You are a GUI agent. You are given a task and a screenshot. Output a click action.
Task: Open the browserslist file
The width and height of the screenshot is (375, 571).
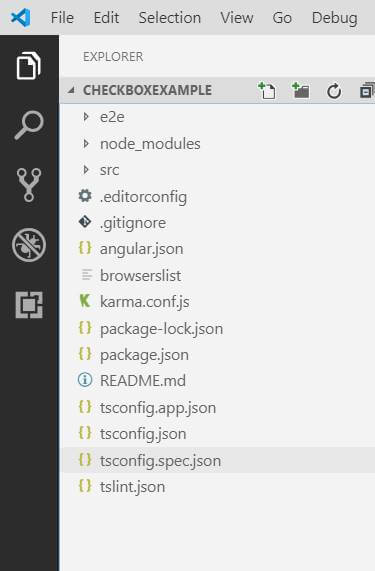coord(141,275)
